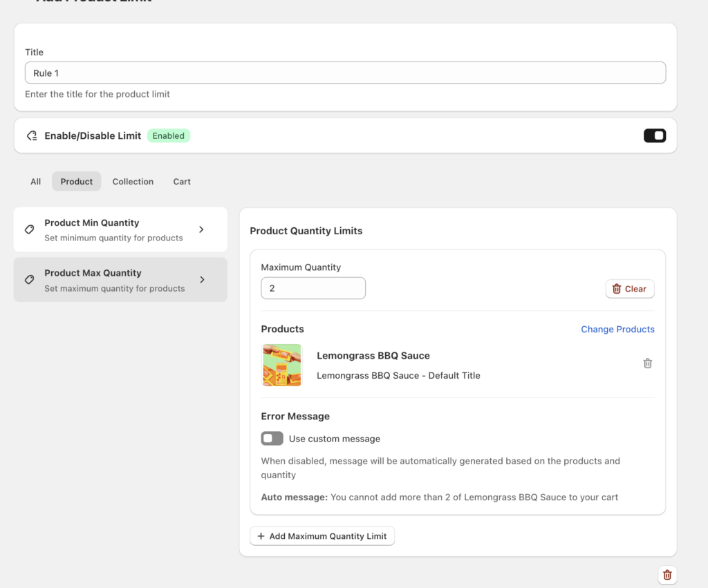This screenshot has height=588, width=708.
Task: Click the Lemongrass BBQ Sauce product thumbnail
Action: tap(282, 365)
